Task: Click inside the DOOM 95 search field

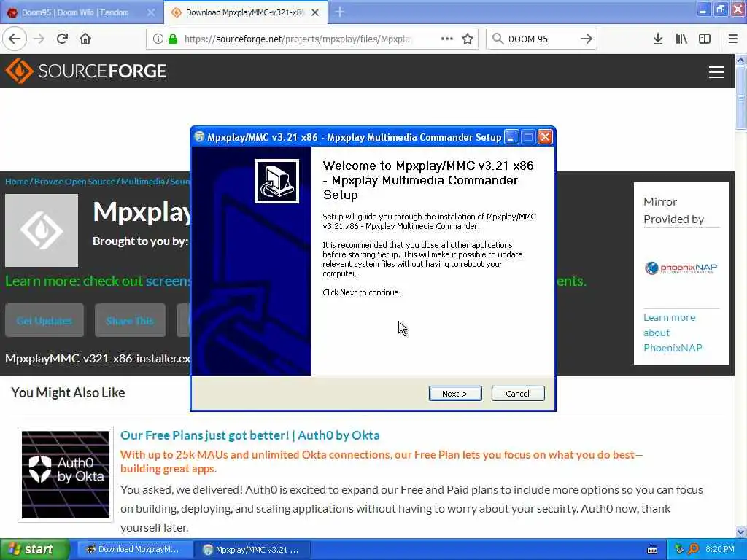Action: click(541, 39)
